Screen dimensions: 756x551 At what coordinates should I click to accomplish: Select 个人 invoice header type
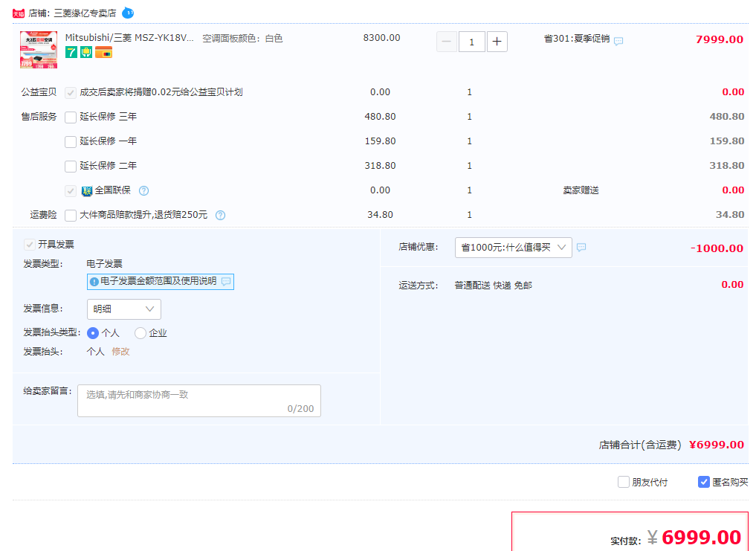coord(93,333)
